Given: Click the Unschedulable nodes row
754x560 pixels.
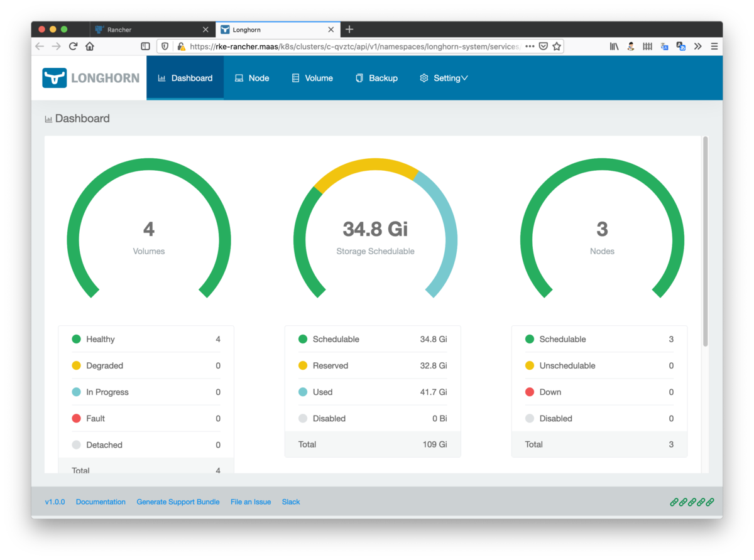Looking at the screenshot, I should (599, 365).
